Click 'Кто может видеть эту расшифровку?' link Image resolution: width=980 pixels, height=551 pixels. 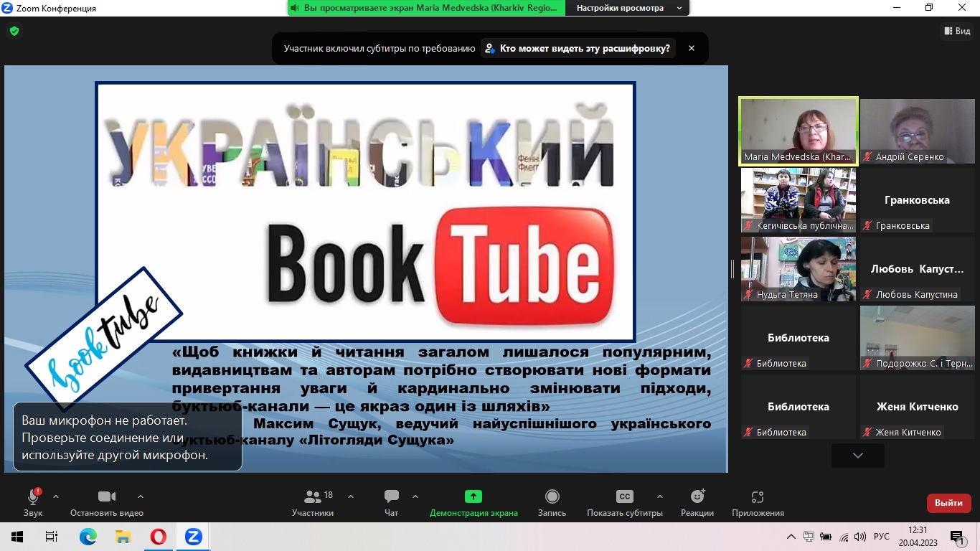(578, 49)
